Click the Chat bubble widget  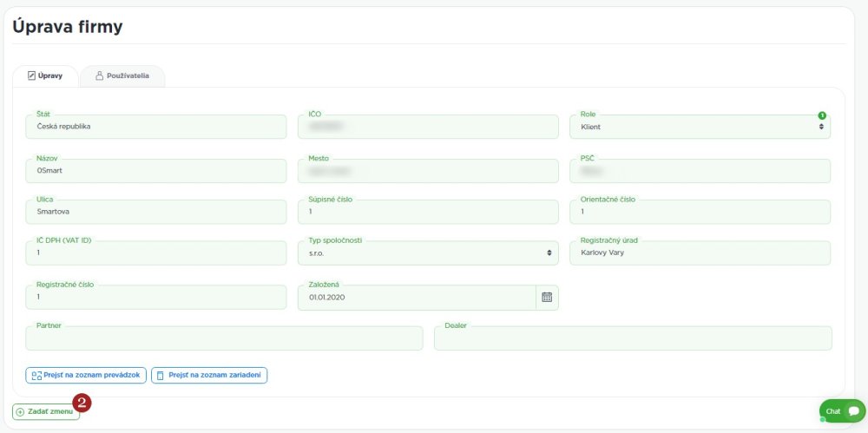coord(842,410)
